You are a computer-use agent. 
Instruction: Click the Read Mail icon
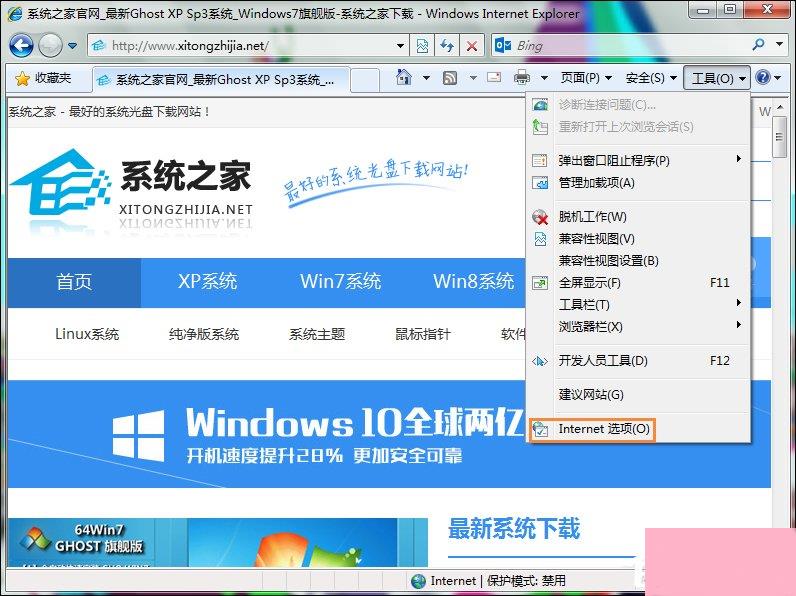[494, 78]
